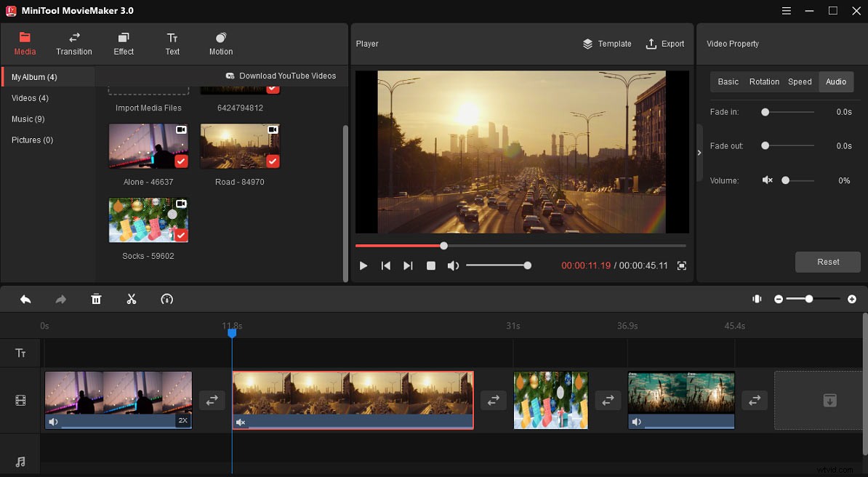The height and width of the screenshot is (477, 868).
Task: Open the Download YouTube Videos link
Action: click(x=281, y=76)
